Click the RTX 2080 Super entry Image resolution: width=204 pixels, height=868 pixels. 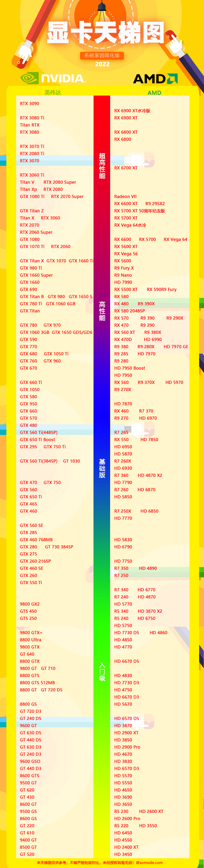(x=60, y=182)
